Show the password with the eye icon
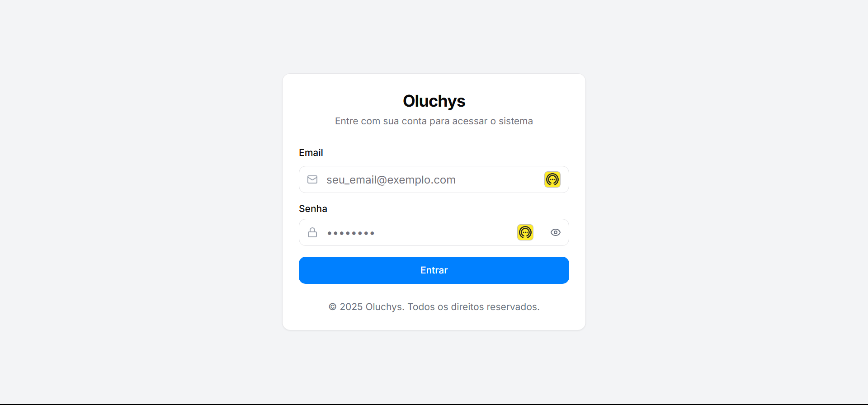 (x=556, y=232)
